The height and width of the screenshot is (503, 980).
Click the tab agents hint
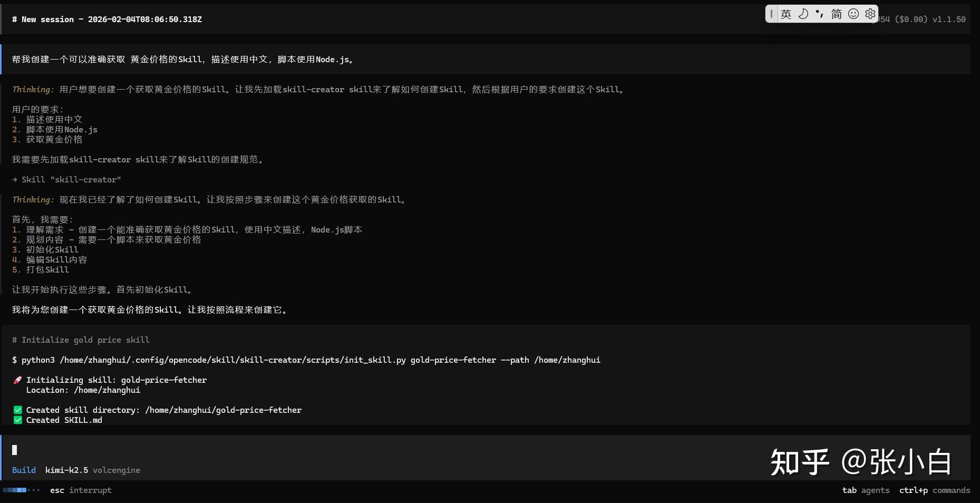click(x=866, y=490)
